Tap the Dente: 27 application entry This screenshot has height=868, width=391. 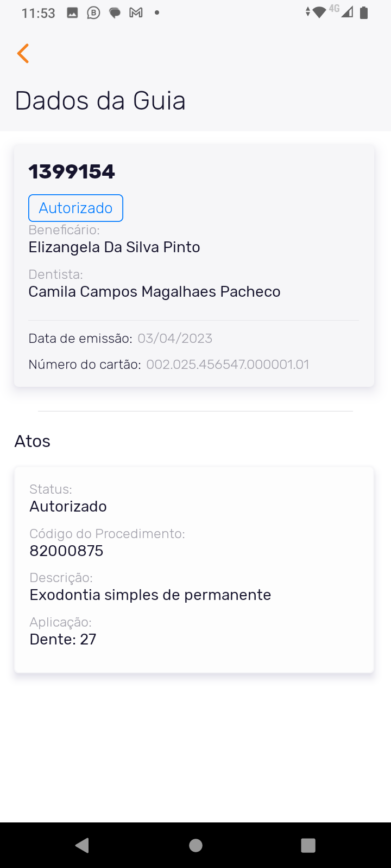(63, 640)
